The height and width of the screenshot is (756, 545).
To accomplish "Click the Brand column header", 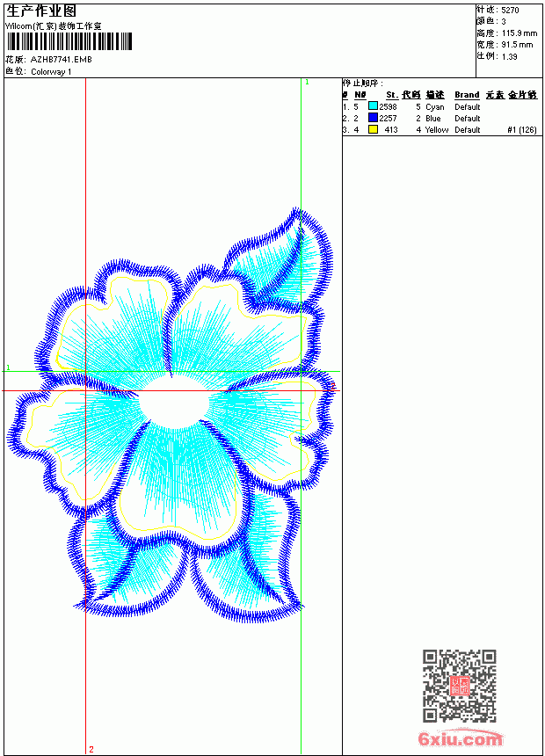I will (x=467, y=95).
